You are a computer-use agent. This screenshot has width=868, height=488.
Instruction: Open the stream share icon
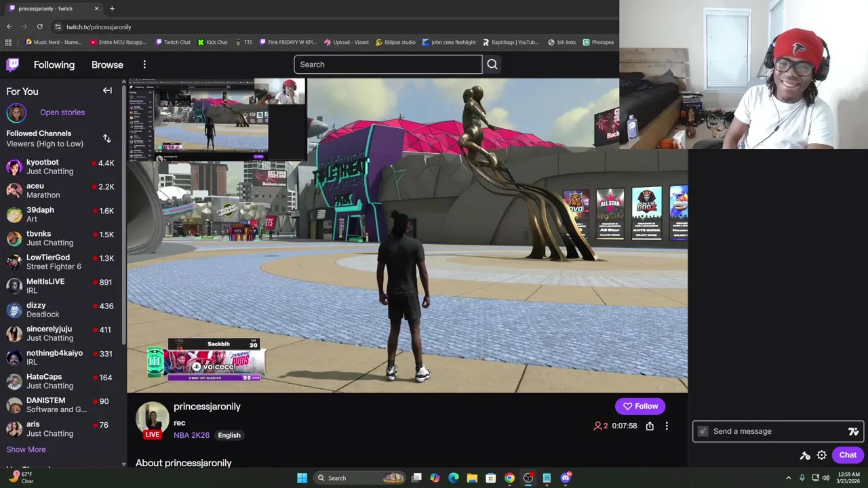[x=650, y=426]
